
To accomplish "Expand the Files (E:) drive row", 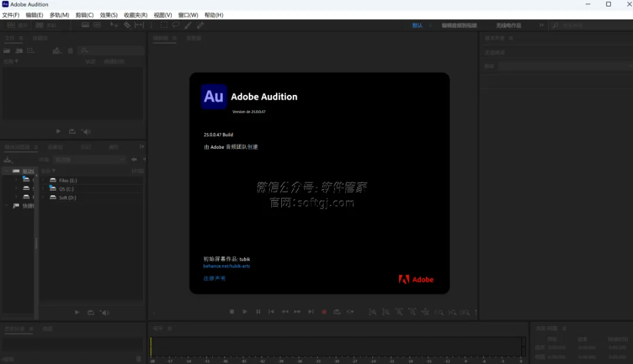I will click(43, 180).
